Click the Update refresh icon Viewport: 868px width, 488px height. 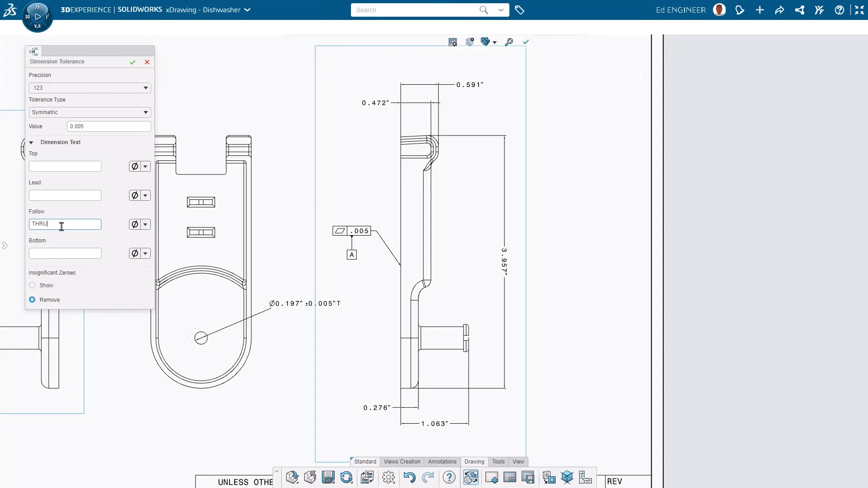point(346,477)
